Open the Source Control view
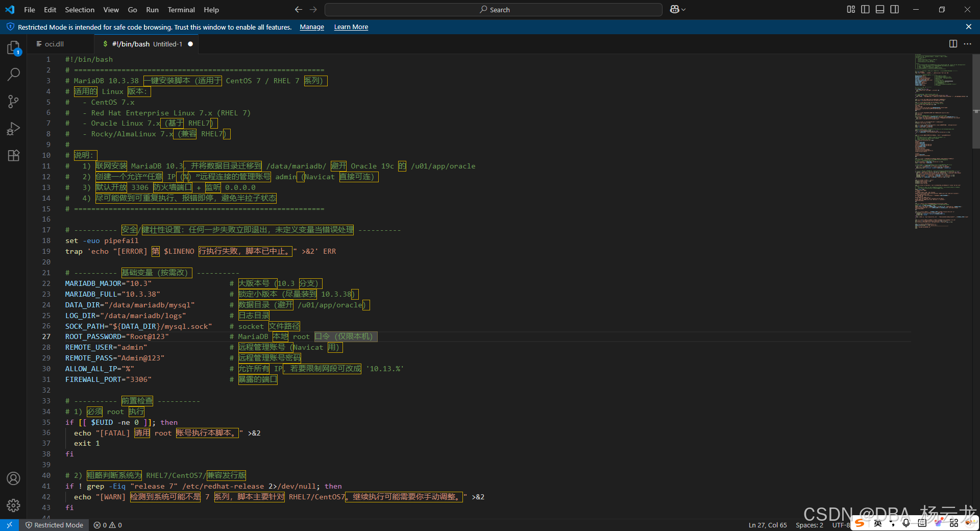 tap(13, 101)
